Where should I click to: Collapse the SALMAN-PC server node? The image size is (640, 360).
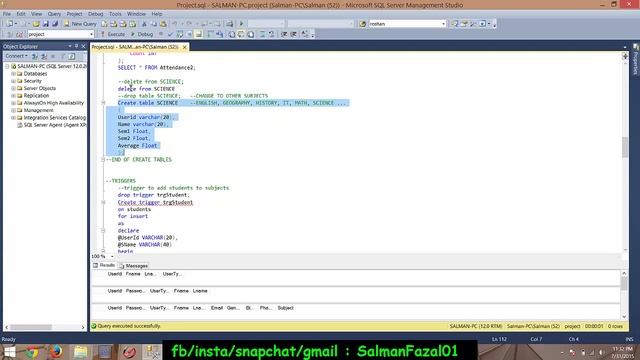click(x=7, y=66)
